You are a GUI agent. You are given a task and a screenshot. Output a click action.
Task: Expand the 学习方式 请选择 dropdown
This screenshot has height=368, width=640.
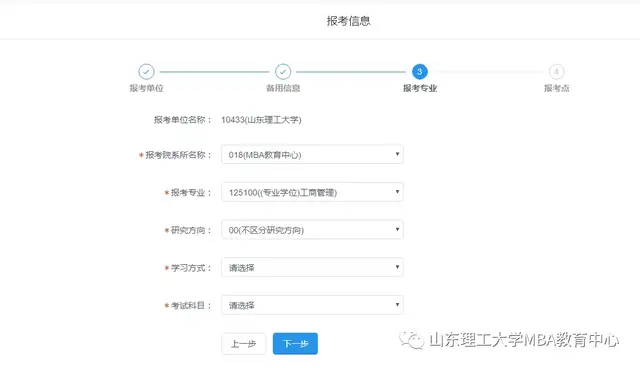pyautogui.click(x=312, y=267)
